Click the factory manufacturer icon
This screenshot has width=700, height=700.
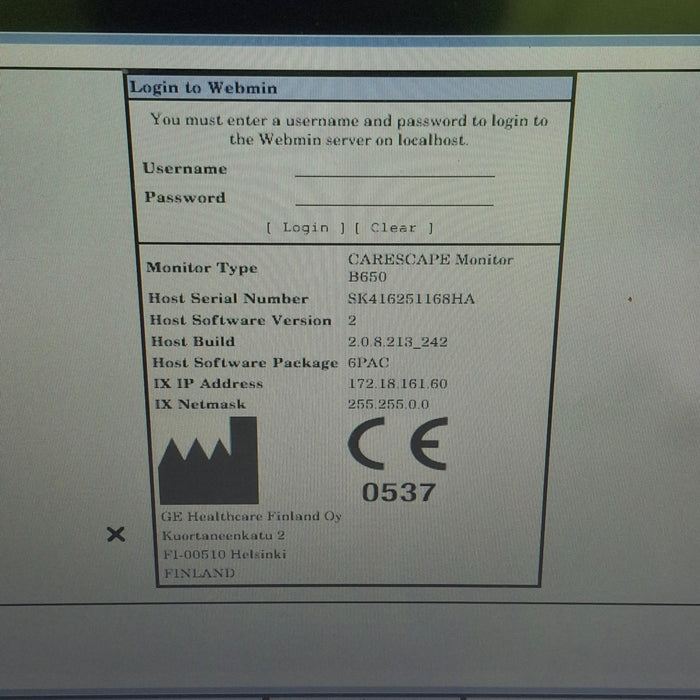[x=208, y=461]
